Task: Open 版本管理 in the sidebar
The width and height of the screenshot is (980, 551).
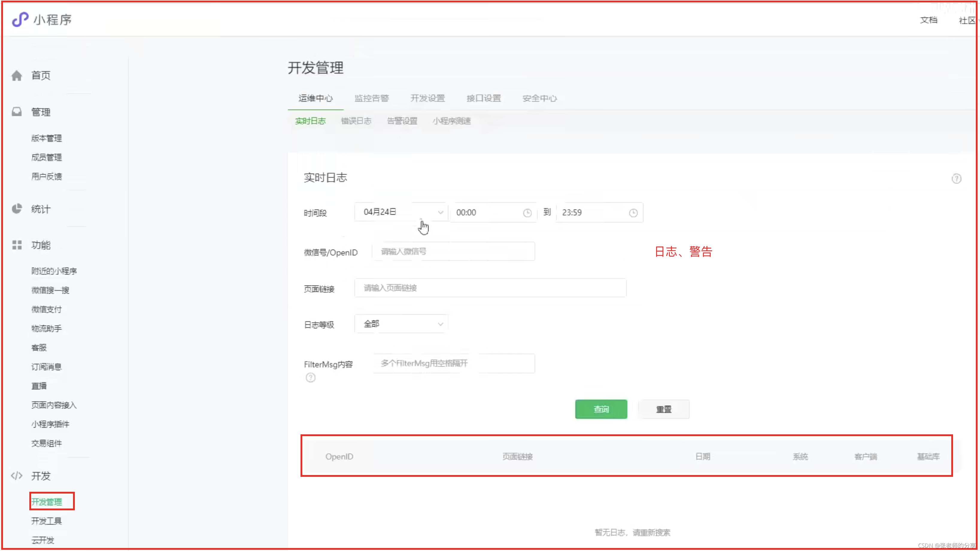Action: click(46, 138)
